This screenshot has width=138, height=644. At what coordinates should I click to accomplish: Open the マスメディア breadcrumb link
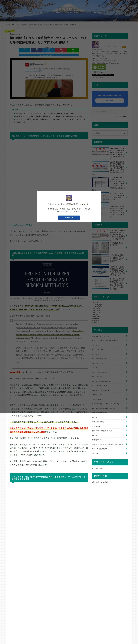(15, 25)
